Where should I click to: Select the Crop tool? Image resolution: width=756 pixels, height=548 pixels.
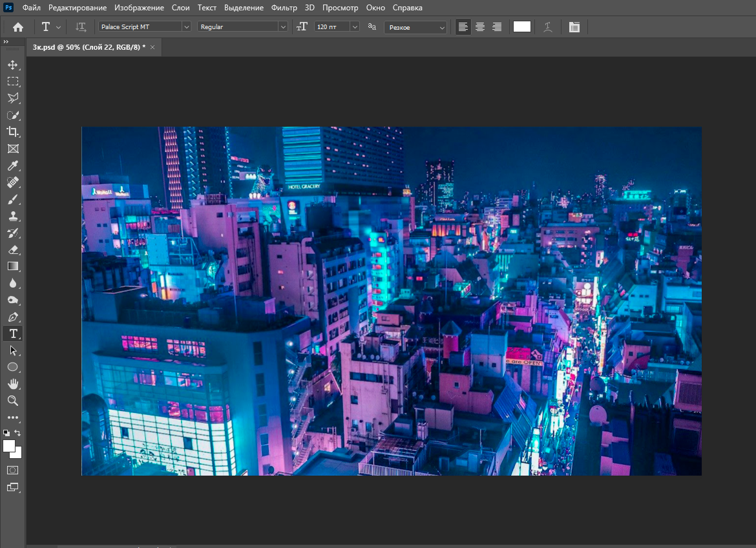point(12,132)
